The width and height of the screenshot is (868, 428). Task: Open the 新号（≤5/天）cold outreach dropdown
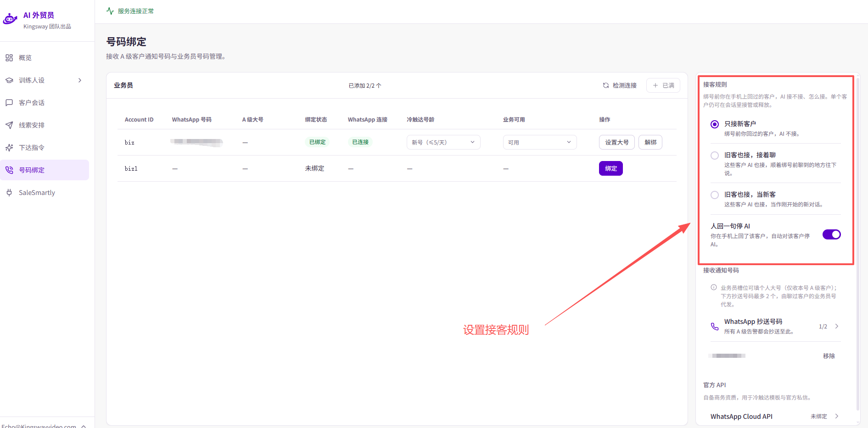coord(443,142)
